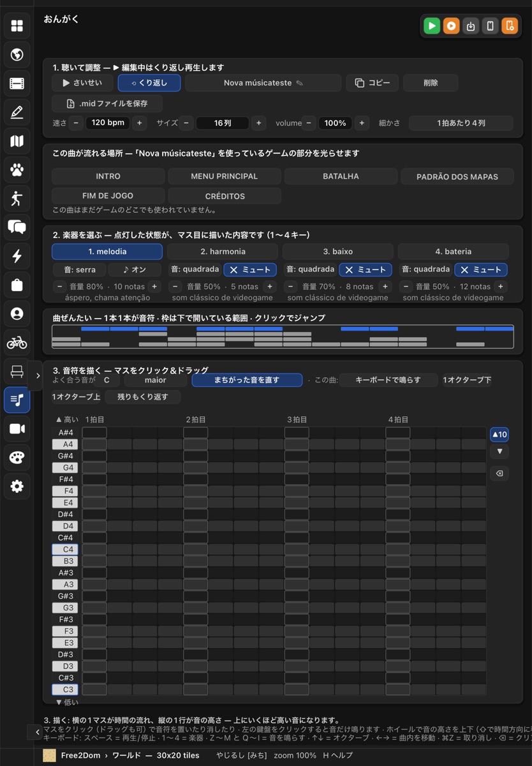Click the 1オクターブ上 octave up button
This screenshot has height=766, width=532.
pyautogui.click(x=76, y=397)
